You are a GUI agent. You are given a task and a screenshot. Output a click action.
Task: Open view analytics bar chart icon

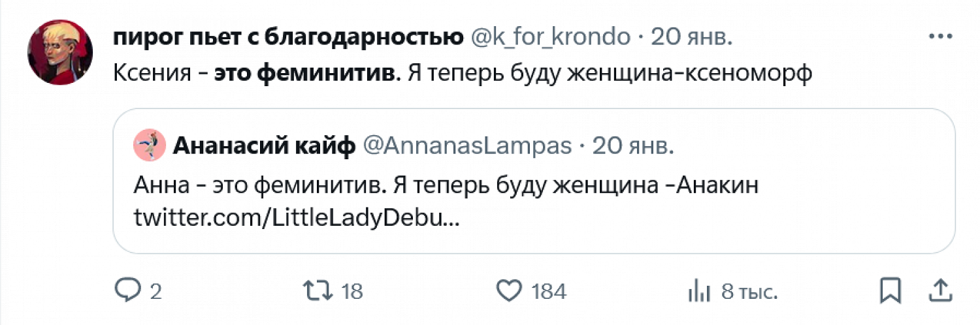coord(700,291)
